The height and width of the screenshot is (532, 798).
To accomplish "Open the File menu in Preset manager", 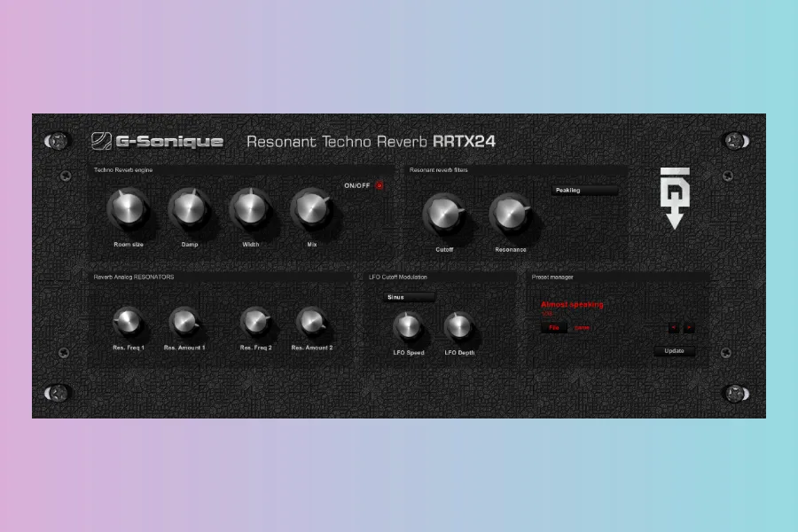I will (x=553, y=327).
